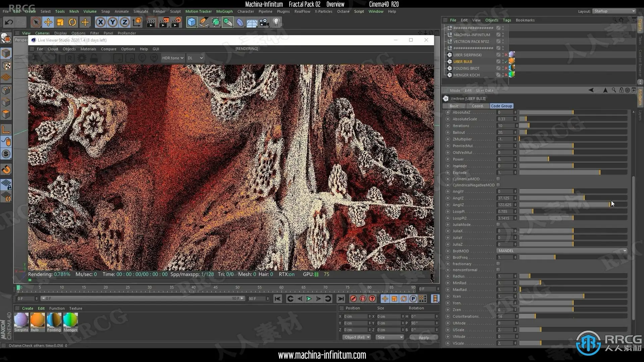
Task: Select the Move tool in top toolbar
Action: point(48,22)
